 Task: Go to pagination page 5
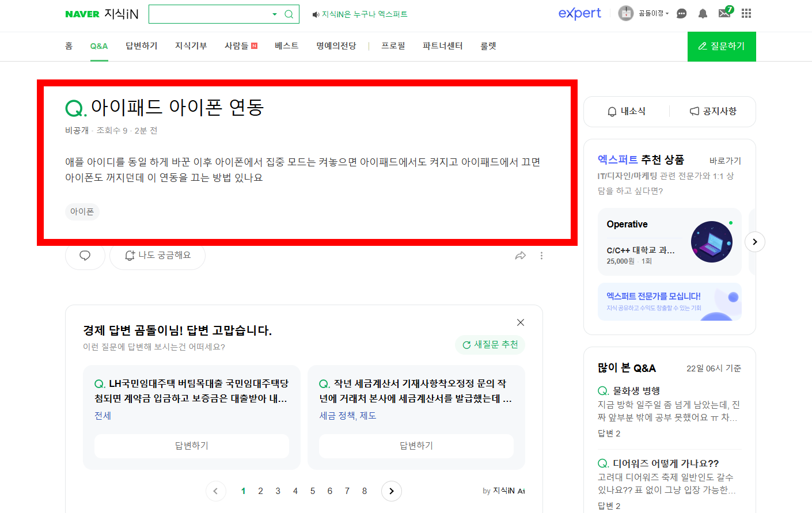coord(312,491)
